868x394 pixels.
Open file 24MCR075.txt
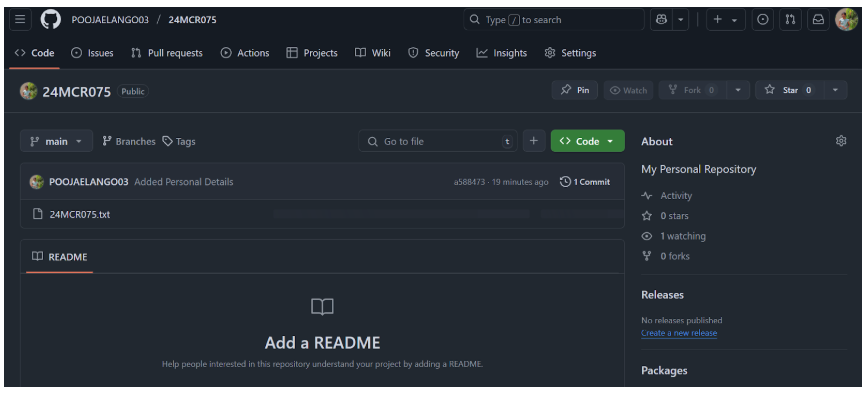pos(80,214)
